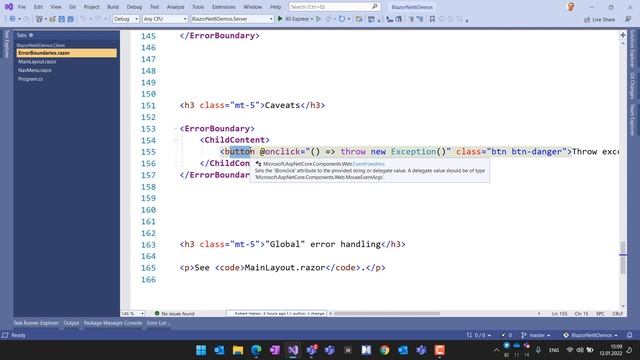Open the Output tab
The image size is (640, 360).
pos(71,323)
